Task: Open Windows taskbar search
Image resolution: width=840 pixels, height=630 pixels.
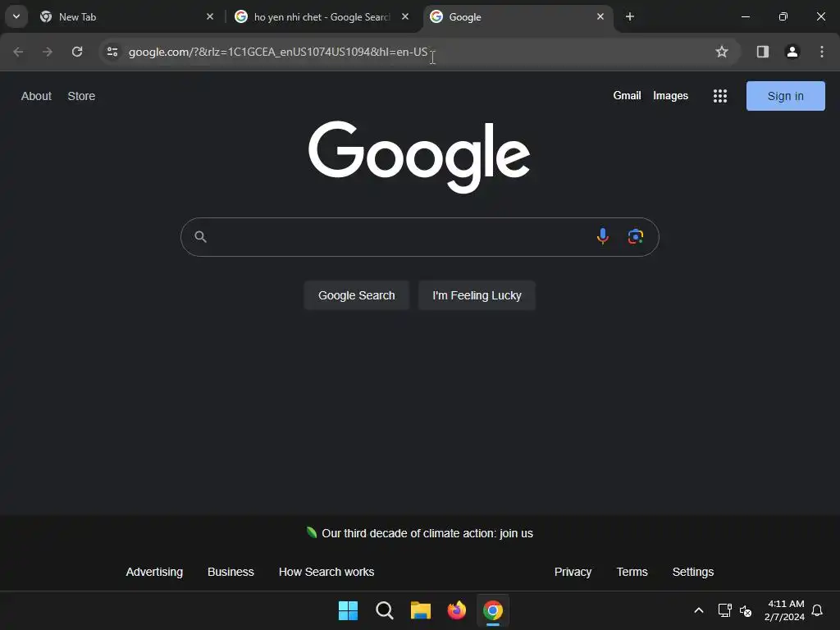Action: (385, 610)
